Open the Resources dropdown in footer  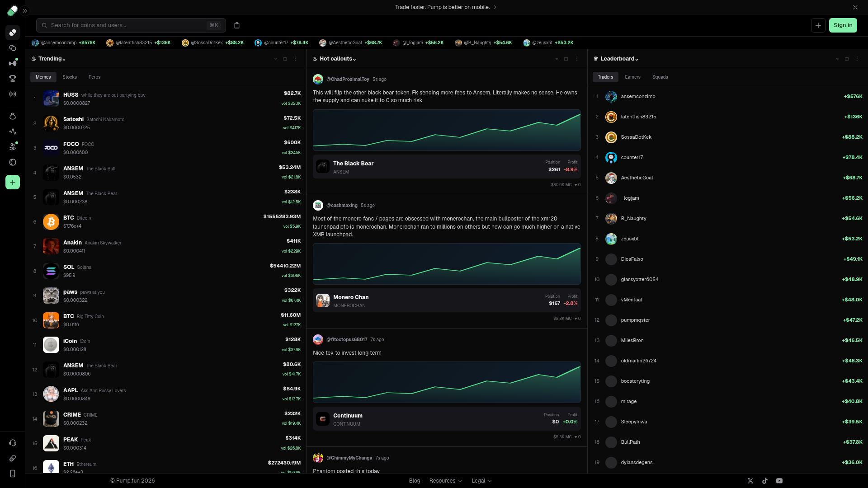point(446,481)
